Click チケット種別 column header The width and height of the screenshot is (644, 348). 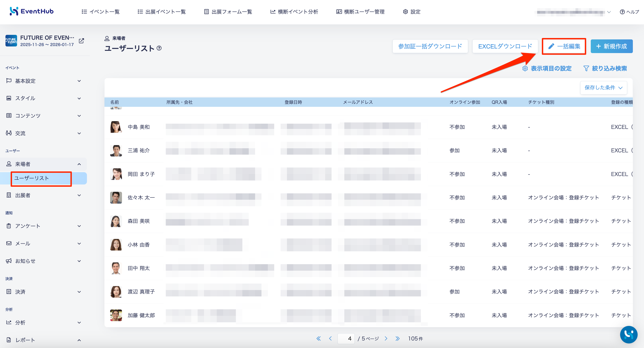pos(541,102)
